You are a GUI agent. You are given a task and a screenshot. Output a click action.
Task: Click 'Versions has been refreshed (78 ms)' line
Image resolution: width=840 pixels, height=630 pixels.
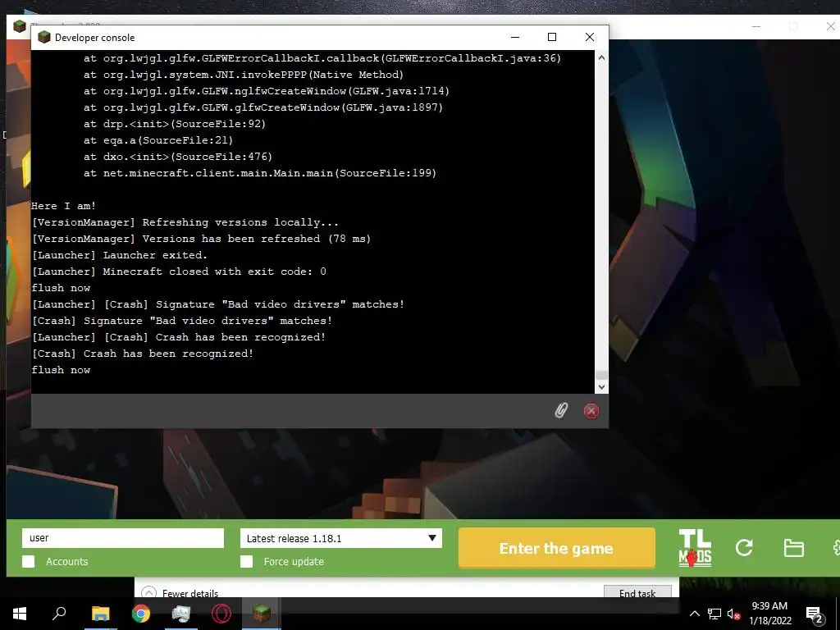202,239
